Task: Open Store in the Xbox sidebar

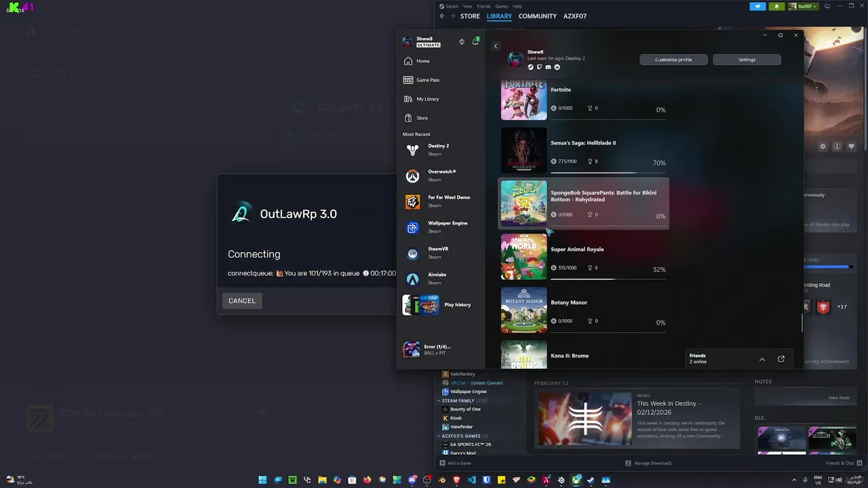Action: point(441,118)
